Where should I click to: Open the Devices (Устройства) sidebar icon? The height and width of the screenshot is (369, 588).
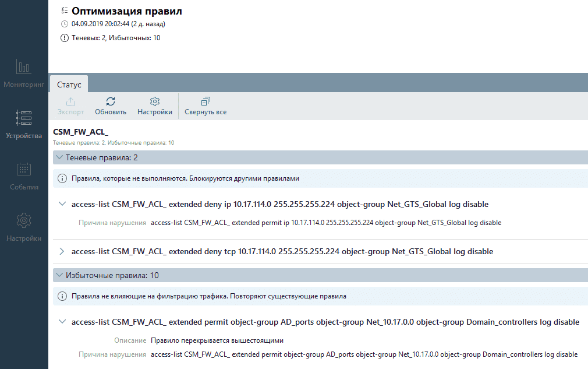(24, 118)
